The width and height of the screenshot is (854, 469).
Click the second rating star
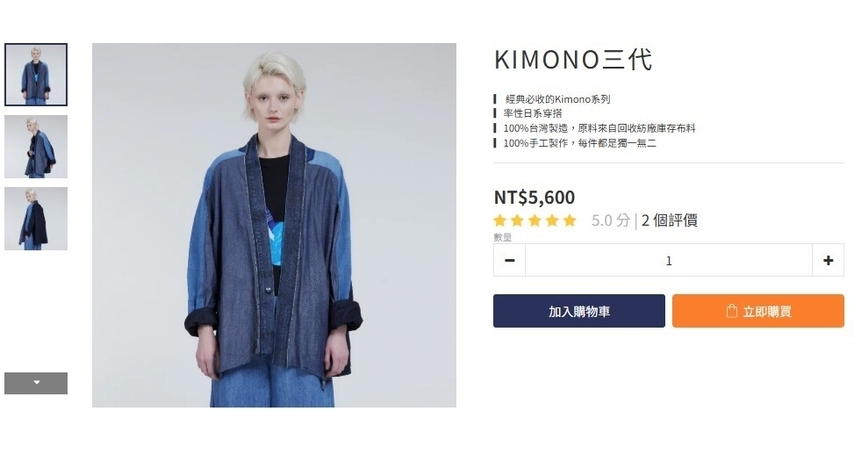517,221
